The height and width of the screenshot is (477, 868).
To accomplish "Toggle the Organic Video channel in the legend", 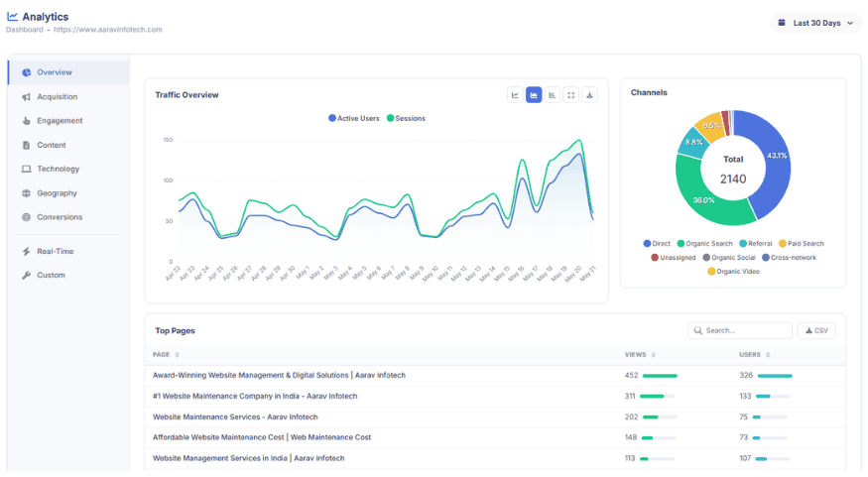I will [733, 271].
